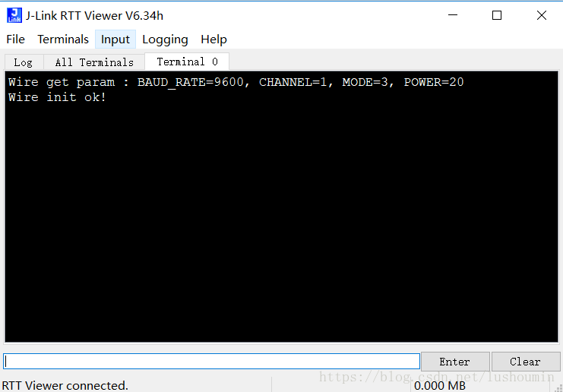The width and height of the screenshot is (563, 392).
Task: Open the Help menu
Action: click(x=213, y=40)
